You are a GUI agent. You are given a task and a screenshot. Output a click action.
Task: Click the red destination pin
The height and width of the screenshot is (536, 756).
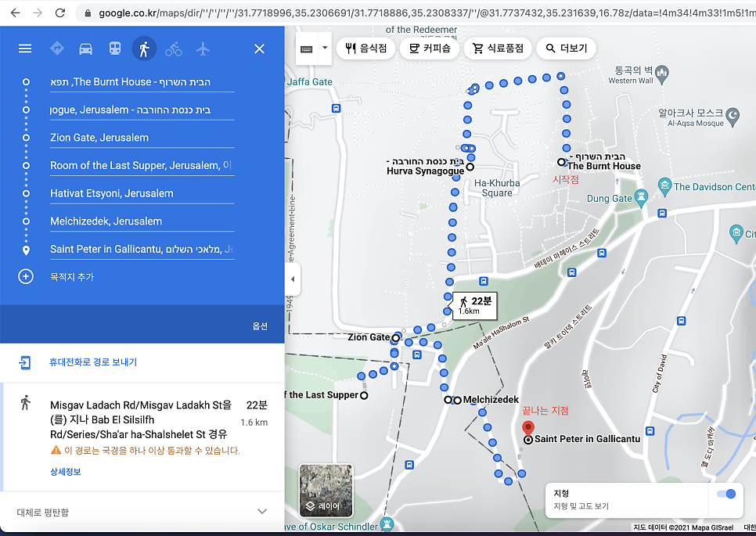(528, 428)
